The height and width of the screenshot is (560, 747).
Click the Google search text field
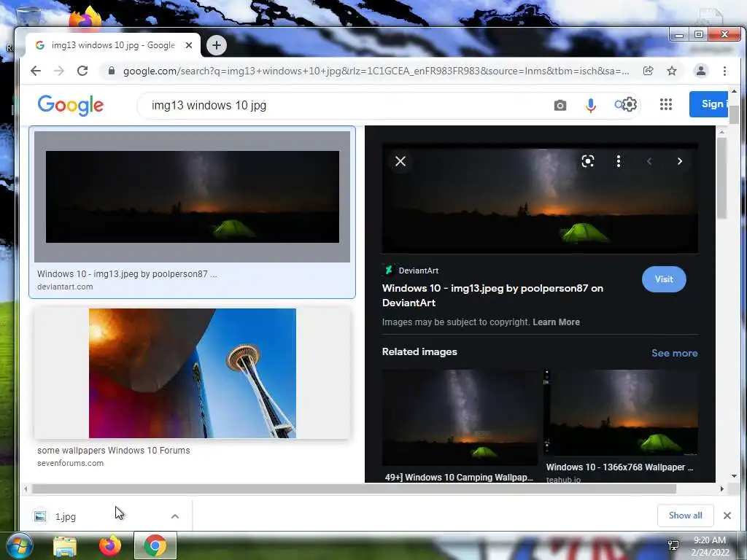348,105
